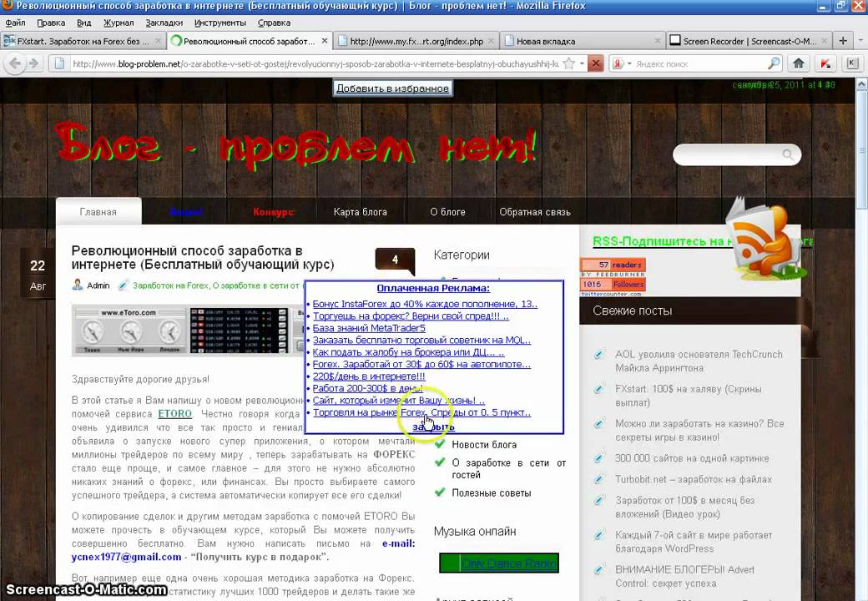Open ad link 'Торгуешь на форекс? Верни свой спред'
Screen dimensions: 868x601
pos(411,316)
